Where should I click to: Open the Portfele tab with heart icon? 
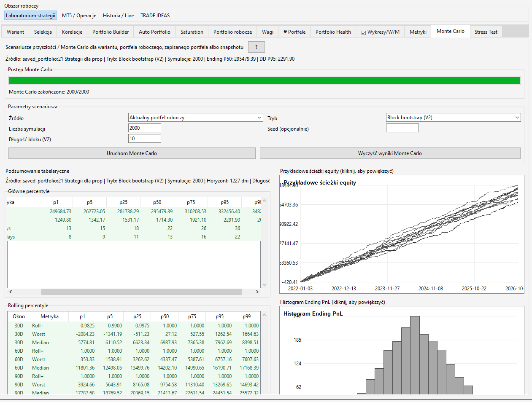pos(294,32)
